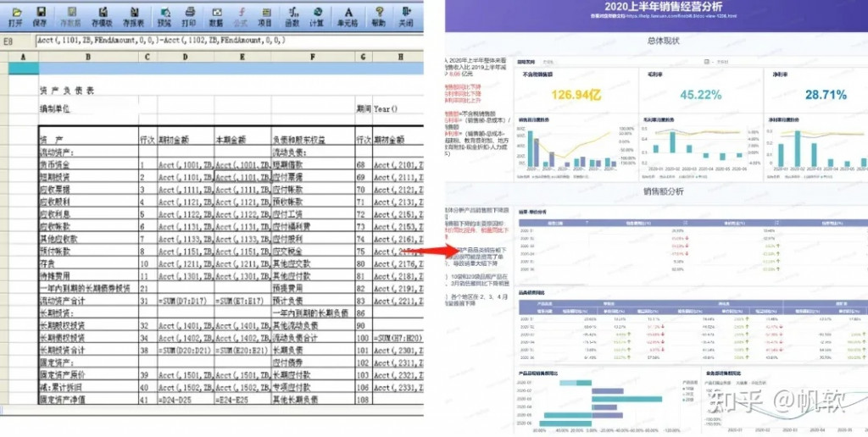Select column E header
Image resolution: width=868 pixels, height=437 pixels.
(x=242, y=57)
